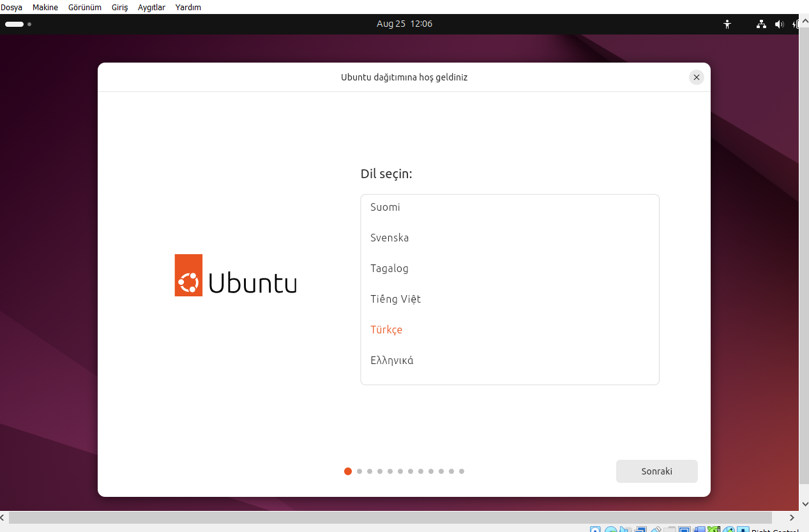809x532 pixels.
Task: Click the battery charging indicator icon
Action: point(796,24)
